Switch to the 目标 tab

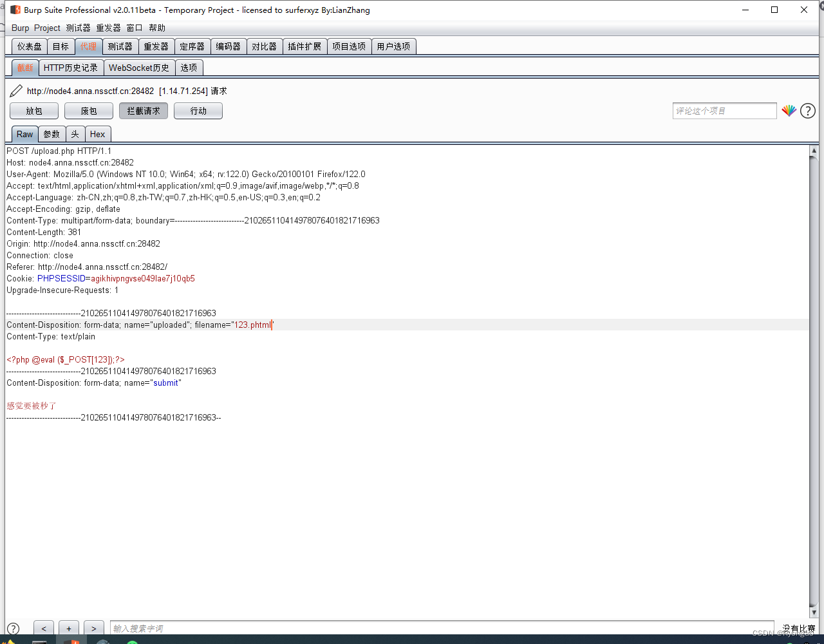tap(61, 46)
